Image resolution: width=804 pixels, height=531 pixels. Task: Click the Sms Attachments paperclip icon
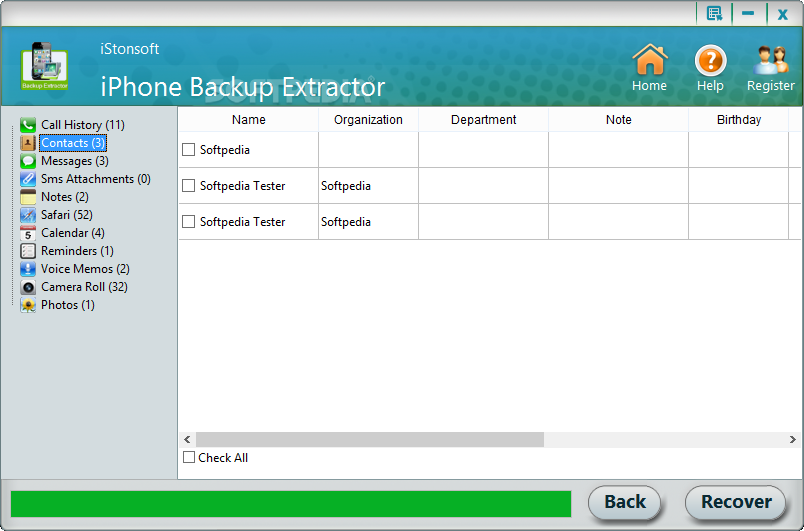coord(28,179)
